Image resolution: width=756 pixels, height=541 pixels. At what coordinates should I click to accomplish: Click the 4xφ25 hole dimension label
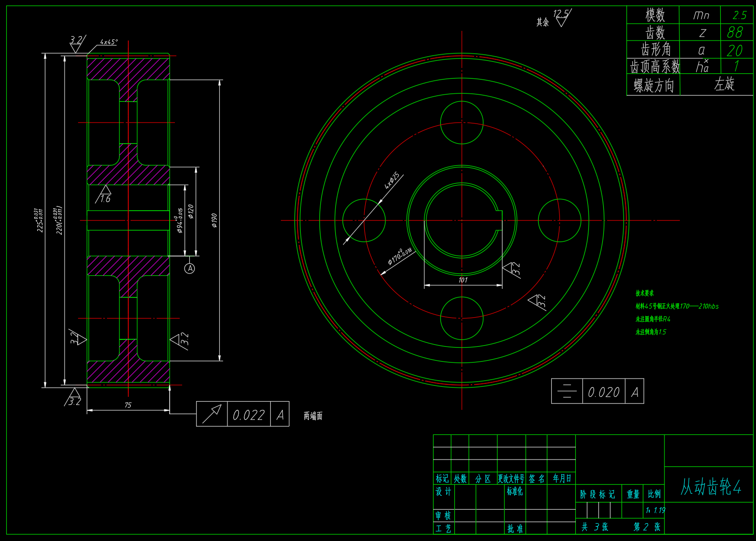coord(392,181)
